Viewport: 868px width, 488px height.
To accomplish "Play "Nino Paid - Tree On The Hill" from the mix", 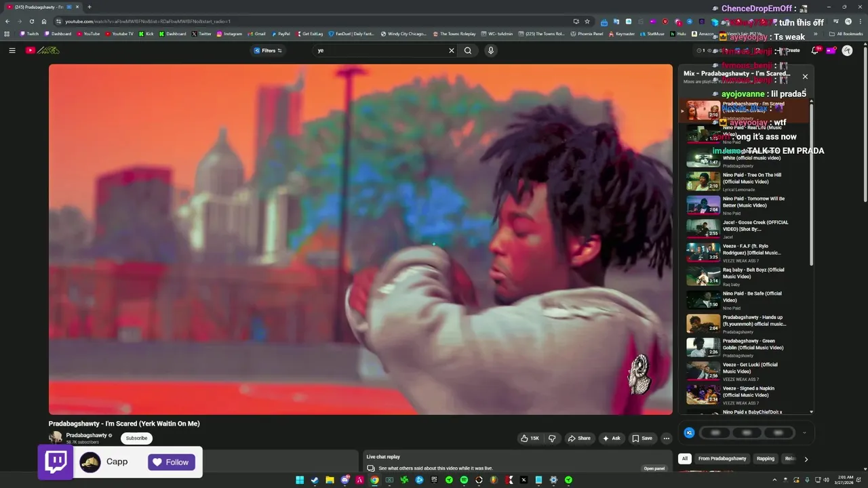I will click(745, 182).
